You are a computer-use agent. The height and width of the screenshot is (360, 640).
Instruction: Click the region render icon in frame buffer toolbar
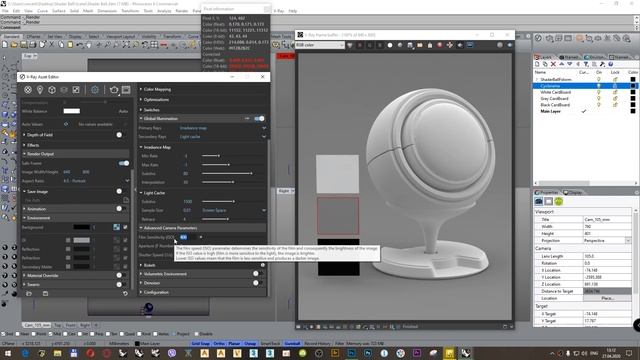coord(450,45)
